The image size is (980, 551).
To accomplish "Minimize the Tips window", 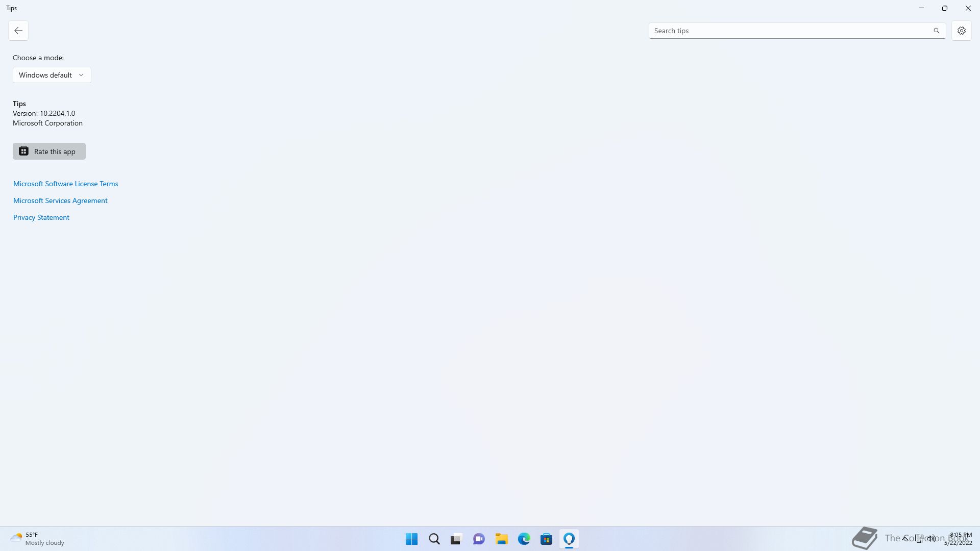I will pyautogui.click(x=921, y=8).
